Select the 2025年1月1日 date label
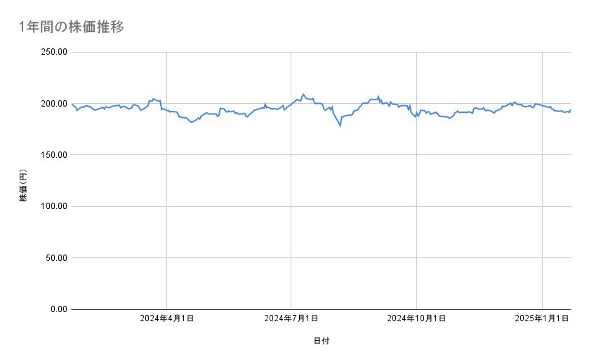This screenshot has width=589, height=364. coord(542,319)
